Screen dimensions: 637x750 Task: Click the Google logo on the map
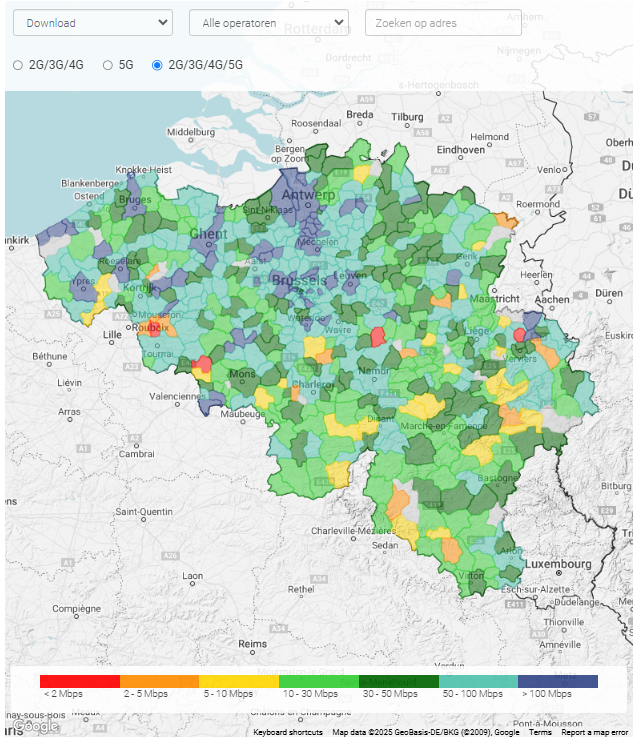point(36,727)
